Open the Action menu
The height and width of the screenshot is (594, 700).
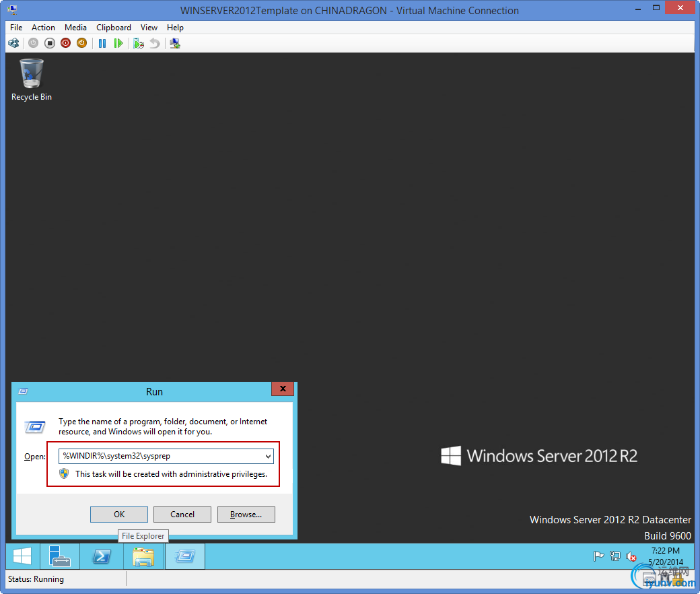click(43, 27)
